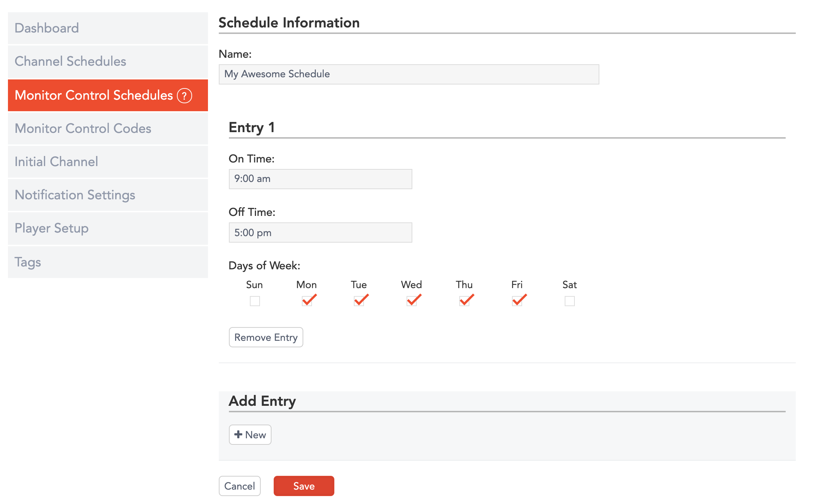The height and width of the screenshot is (504, 816).
Task: Open Notification Settings
Action: tap(108, 195)
